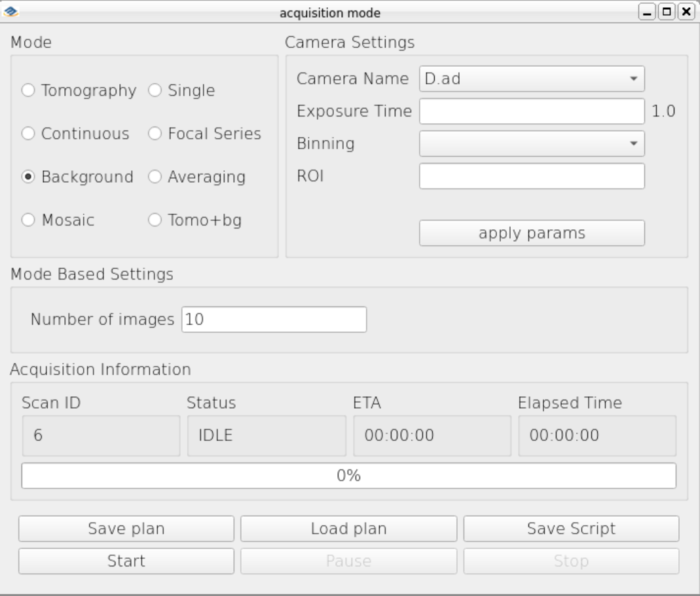This screenshot has height=596, width=700.
Task: Click the disabled Pause button
Action: [x=348, y=561]
